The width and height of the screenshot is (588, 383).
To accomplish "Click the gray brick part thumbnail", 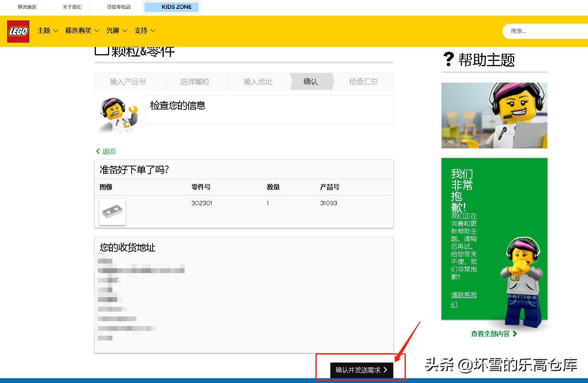I will [112, 212].
